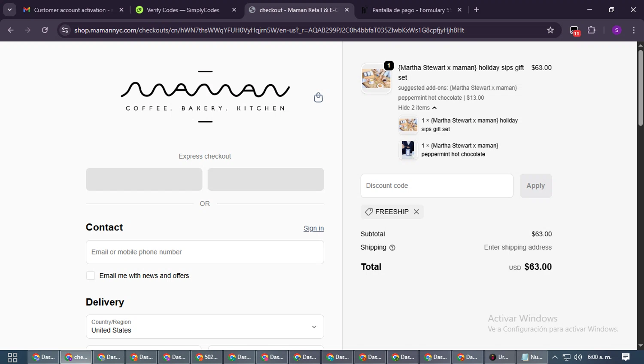Remove the FREESHIP discount code
The height and width of the screenshot is (364, 644).
point(416,211)
